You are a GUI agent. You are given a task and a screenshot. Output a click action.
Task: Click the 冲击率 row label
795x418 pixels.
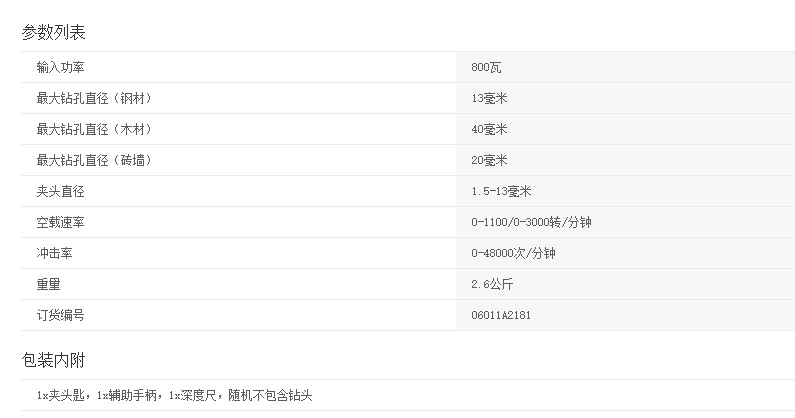pos(54,253)
